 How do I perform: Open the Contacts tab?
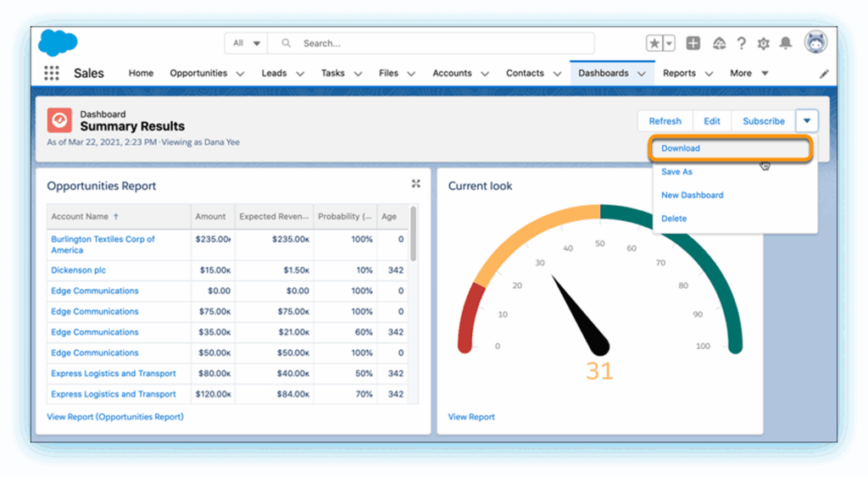[x=525, y=73]
